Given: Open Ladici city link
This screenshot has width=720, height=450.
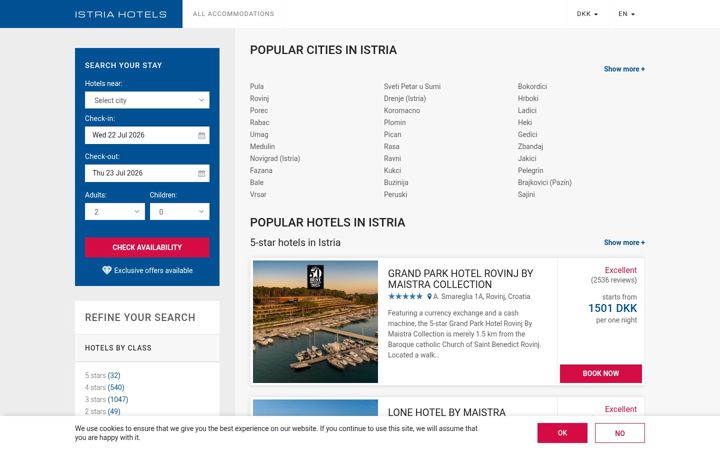Looking at the screenshot, I should [527, 110].
